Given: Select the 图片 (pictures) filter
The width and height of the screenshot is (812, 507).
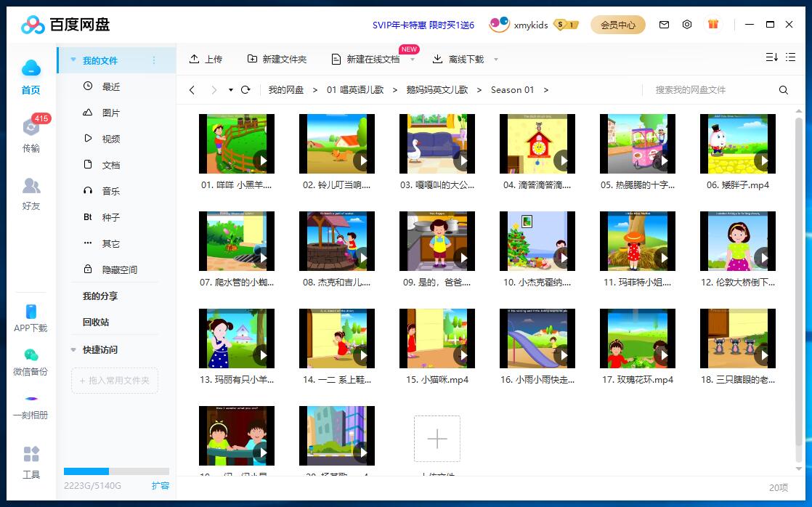Looking at the screenshot, I should [111, 112].
